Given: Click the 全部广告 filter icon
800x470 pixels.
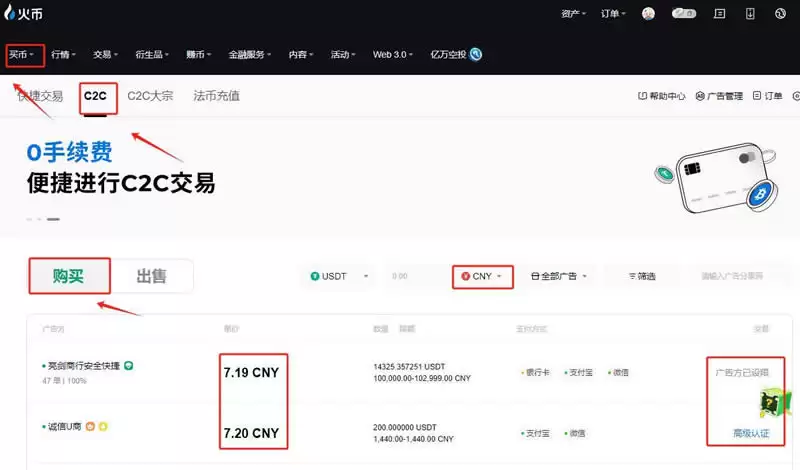Looking at the screenshot, I should [x=535, y=276].
